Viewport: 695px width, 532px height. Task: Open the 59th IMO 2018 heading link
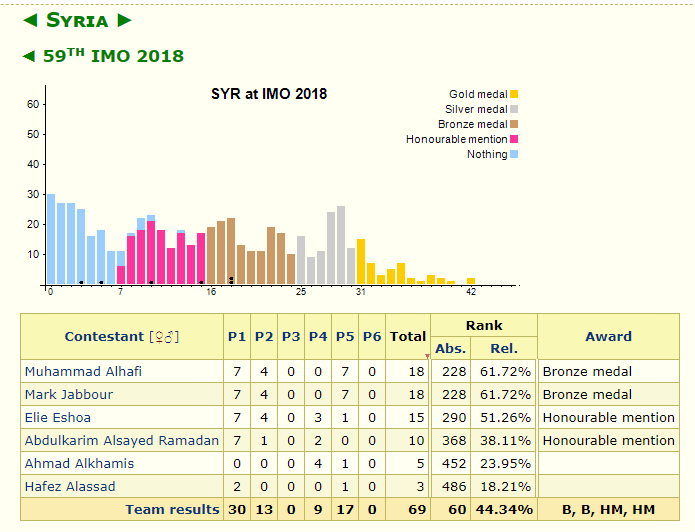(x=113, y=57)
